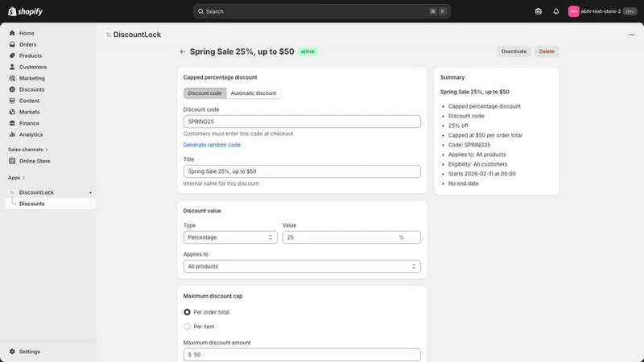Viewport: 644px width, 362px height.
Task: Click the Products tag icon
Action: pyautogui.click(x=12, y=56)
